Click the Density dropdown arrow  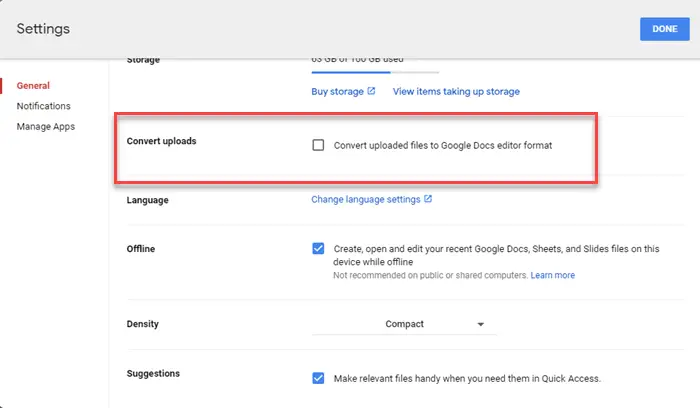click(x=480, y=325)
